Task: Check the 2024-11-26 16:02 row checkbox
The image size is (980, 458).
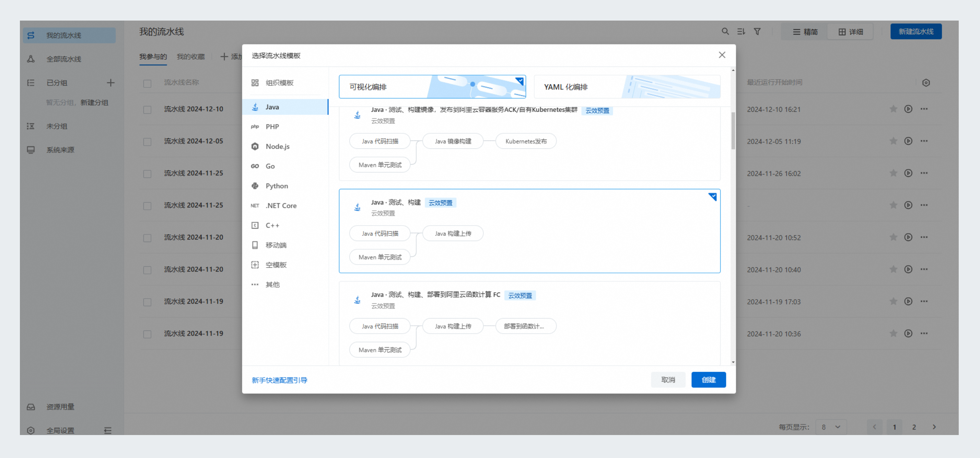Action: click(147, 174)
